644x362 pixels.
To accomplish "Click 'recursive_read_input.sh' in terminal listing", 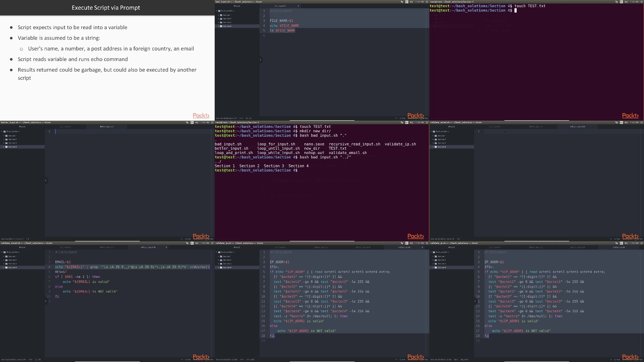I will click(355, 144).
